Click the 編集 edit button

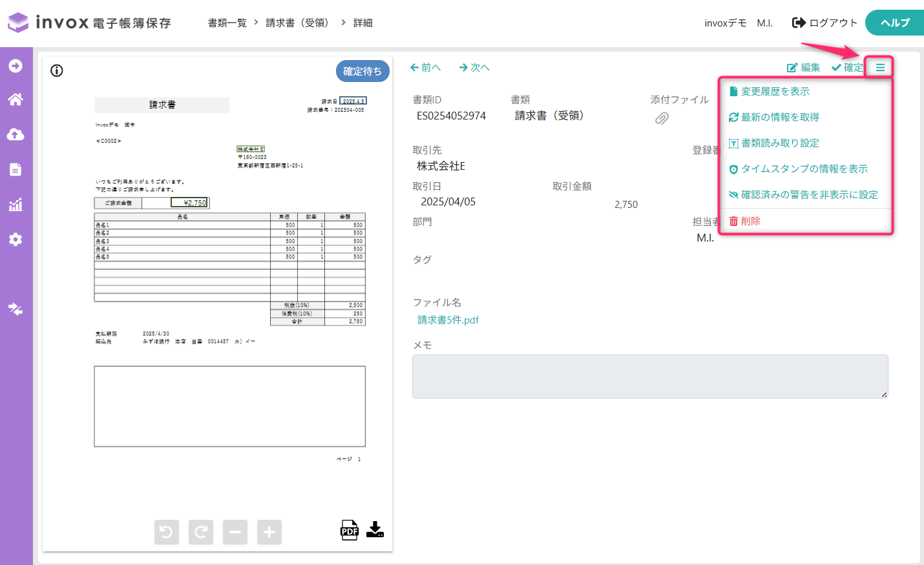(803, 67)
